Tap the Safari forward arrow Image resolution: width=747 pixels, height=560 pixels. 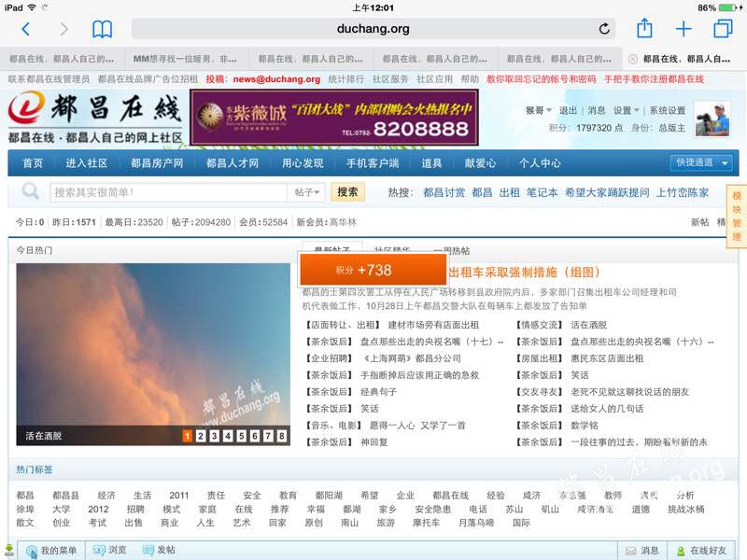click(63, 29)
